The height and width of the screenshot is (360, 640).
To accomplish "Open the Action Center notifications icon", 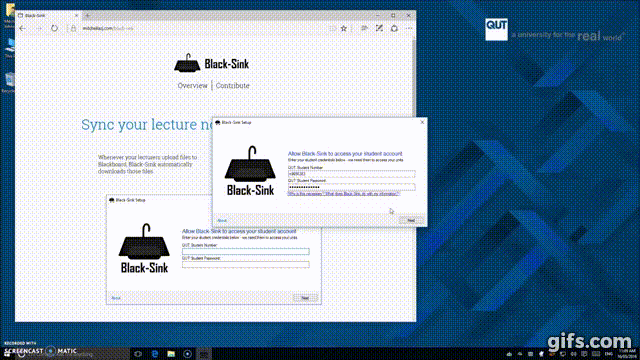I will pos(584,354).
